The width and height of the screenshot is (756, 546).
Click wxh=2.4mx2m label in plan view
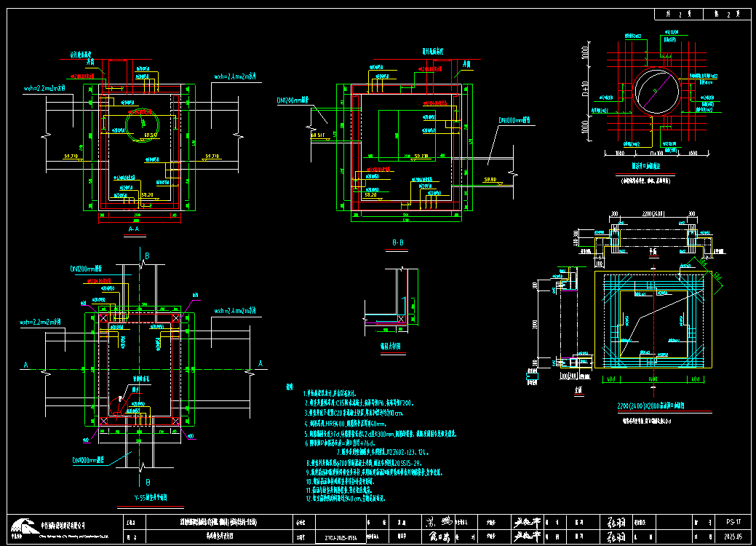pyautogui.click(x=235, y=311)
